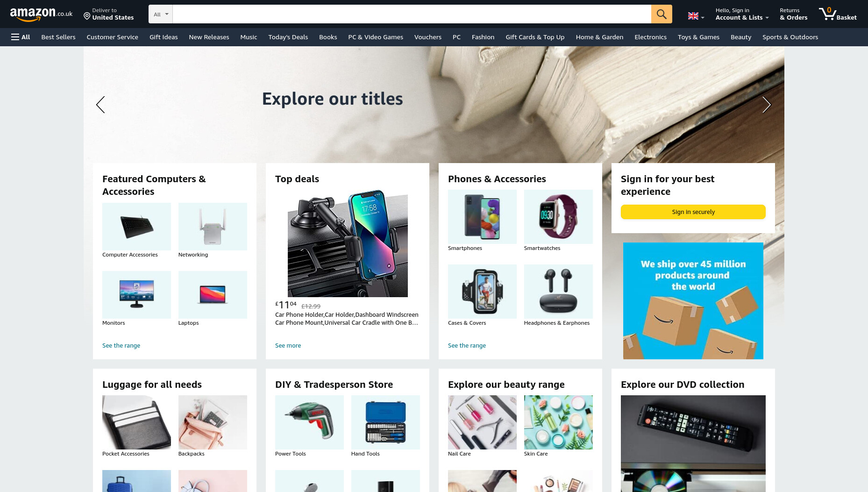
Task: Click the Amazon.co.uk logo
Action: coord(41,14)
